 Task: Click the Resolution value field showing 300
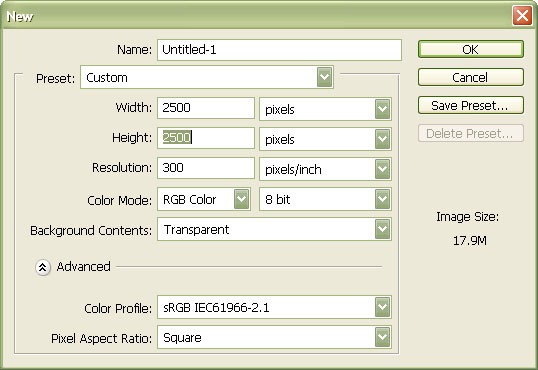pos(206,168)
